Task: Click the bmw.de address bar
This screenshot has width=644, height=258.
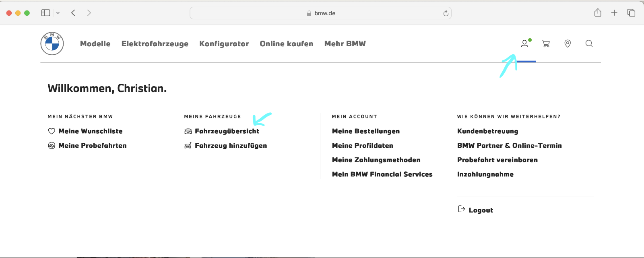Action: (321, 12)
